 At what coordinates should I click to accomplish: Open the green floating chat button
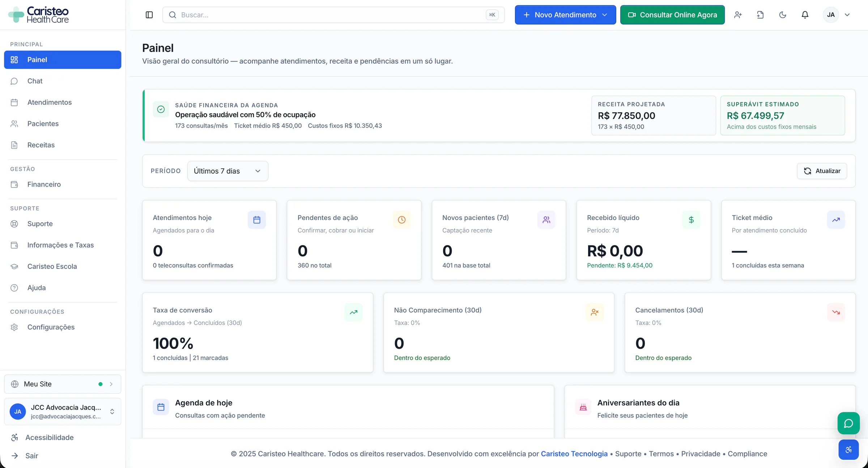pos(849,423)
